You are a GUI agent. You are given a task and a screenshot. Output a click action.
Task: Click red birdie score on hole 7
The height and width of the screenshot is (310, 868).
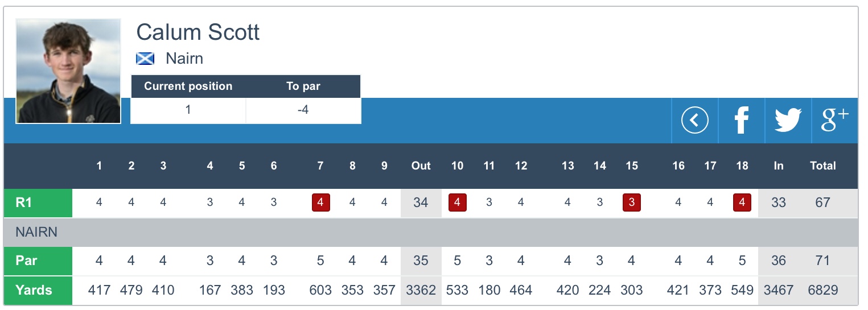320,203
